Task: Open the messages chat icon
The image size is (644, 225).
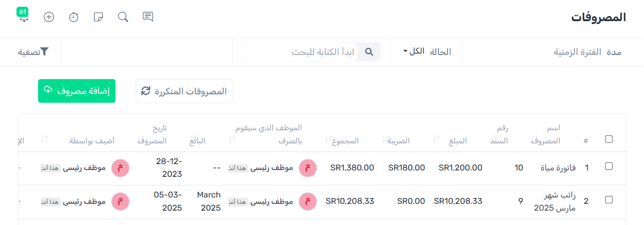Action: [x=148, y=17]
